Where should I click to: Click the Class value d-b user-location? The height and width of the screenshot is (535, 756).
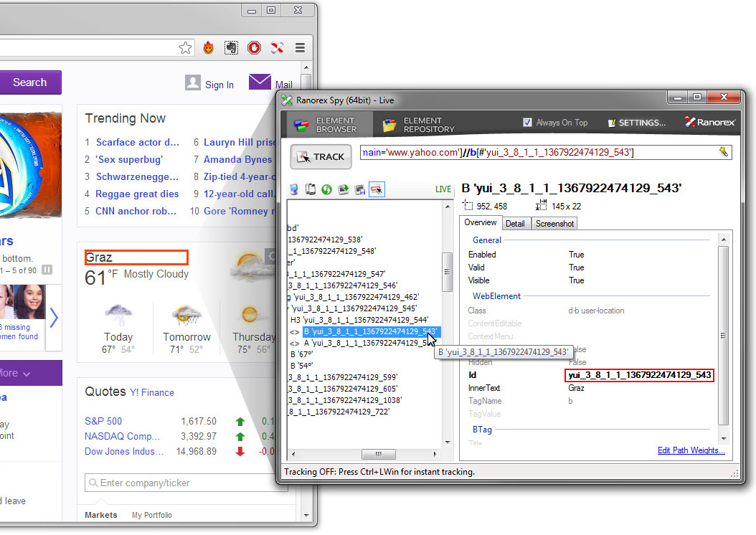(596, 311)
